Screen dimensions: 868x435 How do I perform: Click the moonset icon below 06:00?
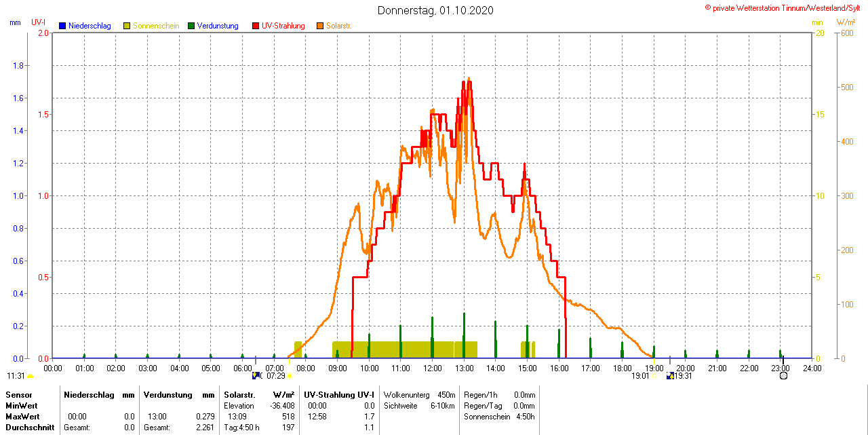[256, 375]
